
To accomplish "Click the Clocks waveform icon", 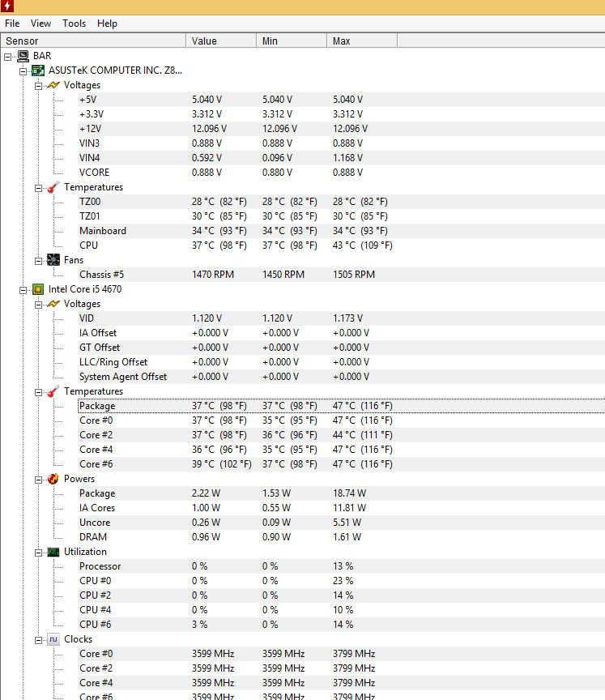I will tap(53, 640).
